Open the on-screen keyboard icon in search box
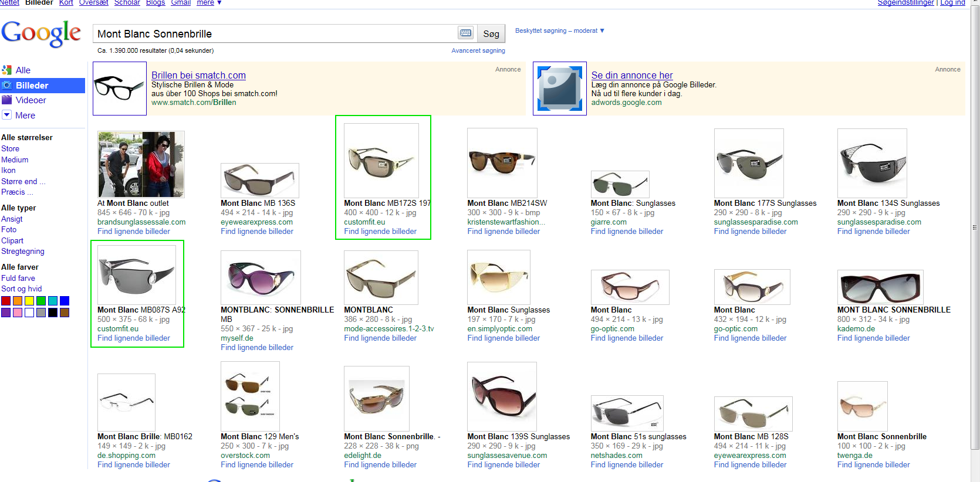Image resolution: width=980 pixels, height=482 pixels. (466, 33)
